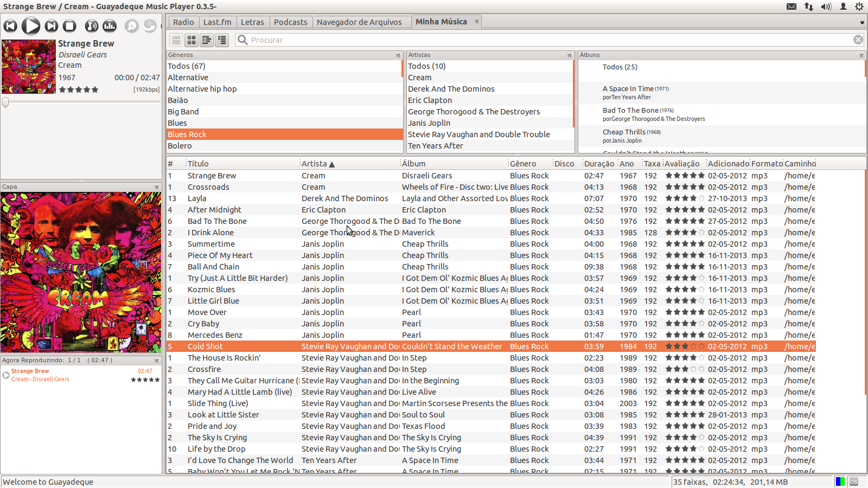The width and height of the screenshot is (868, 488).
Task: Select artist Eric Clapton in Artistas list
Action: click(490, 100)
